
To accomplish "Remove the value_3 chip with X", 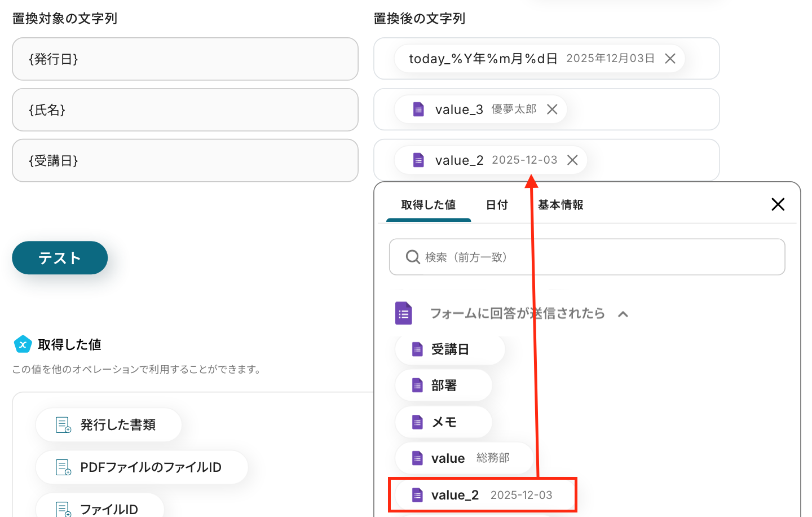I will (552, 109).
